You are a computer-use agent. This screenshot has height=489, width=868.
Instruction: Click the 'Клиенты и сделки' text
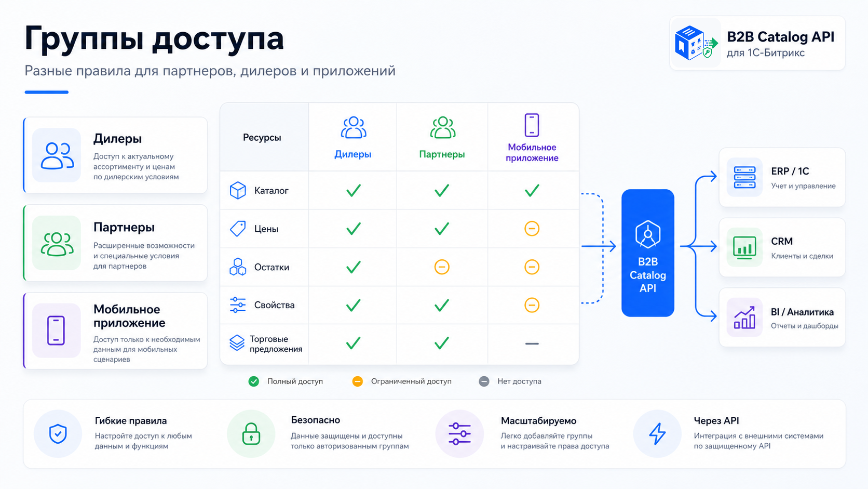(802, 256)
